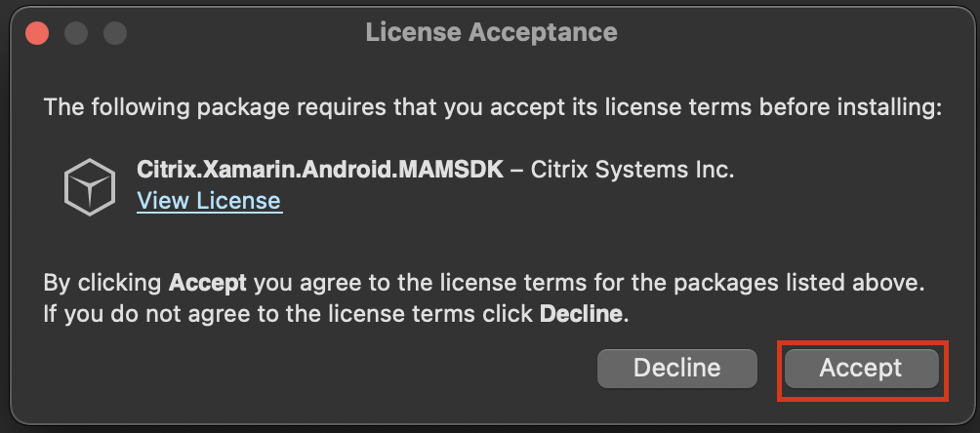Click the dash before Citrix Systems Inc.

(x=516, y=170)
